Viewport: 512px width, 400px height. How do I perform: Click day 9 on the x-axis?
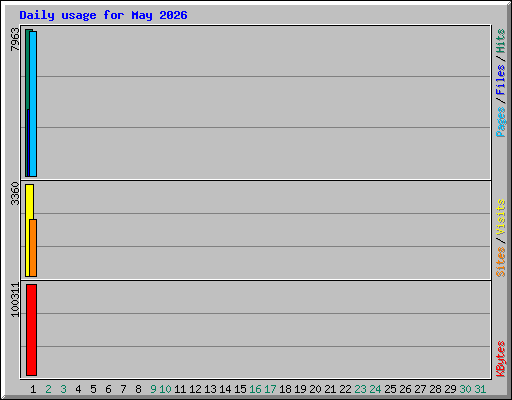pyautogui.click(x=153, y=389)
